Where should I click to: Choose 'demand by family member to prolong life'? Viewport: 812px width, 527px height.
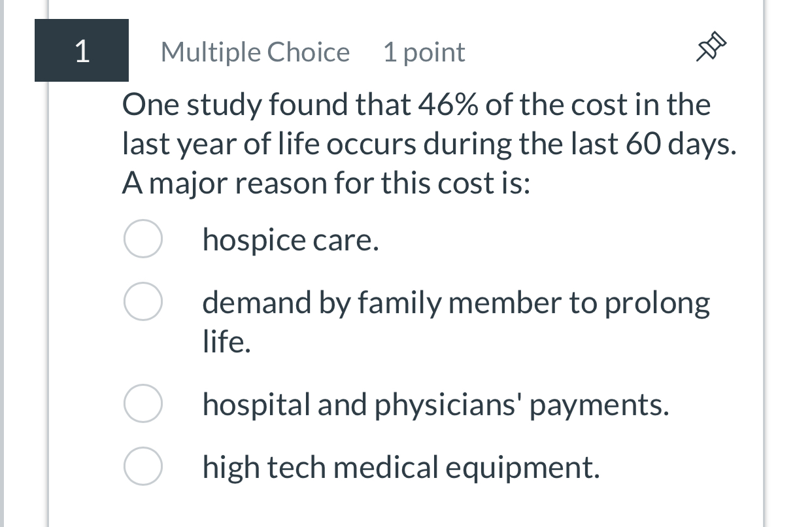pos(143,301)
